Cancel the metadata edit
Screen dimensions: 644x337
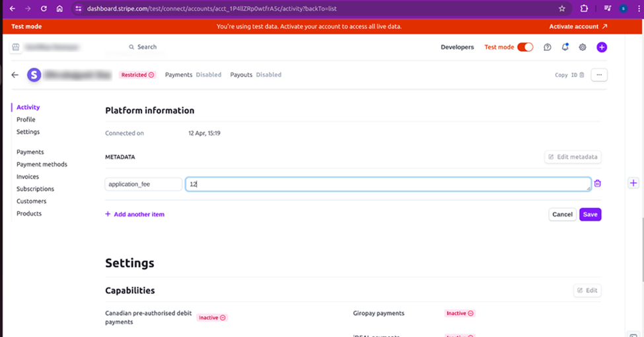point(562,214)
